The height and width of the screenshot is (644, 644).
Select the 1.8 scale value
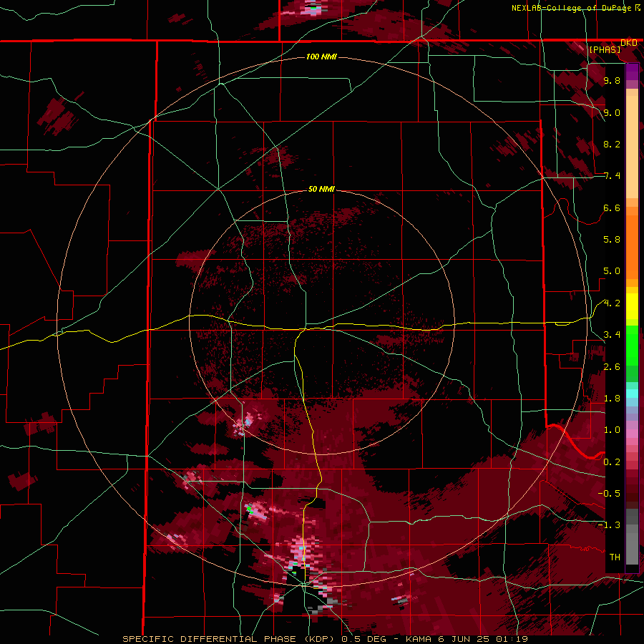click(x=612, y=399)
